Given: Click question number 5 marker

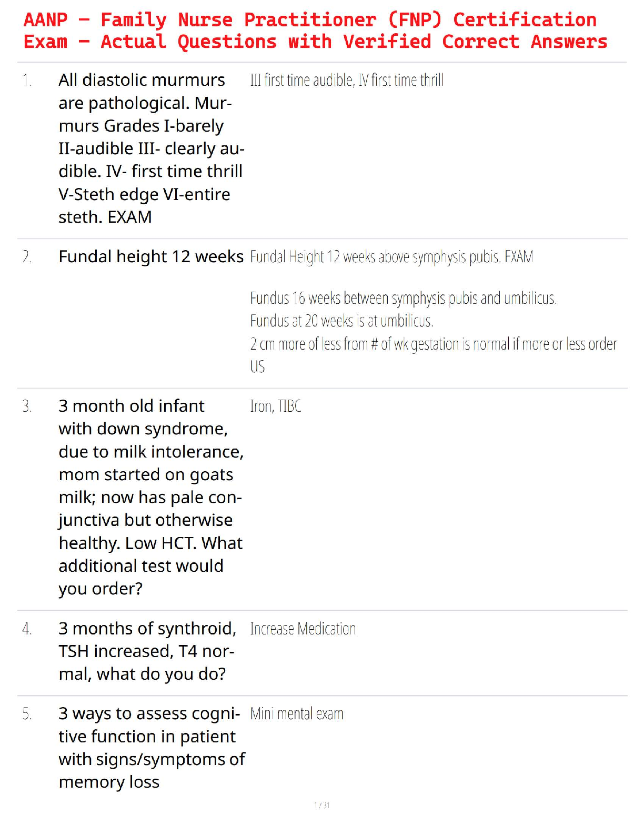Looking at the screenshot, I should point(27,714).
